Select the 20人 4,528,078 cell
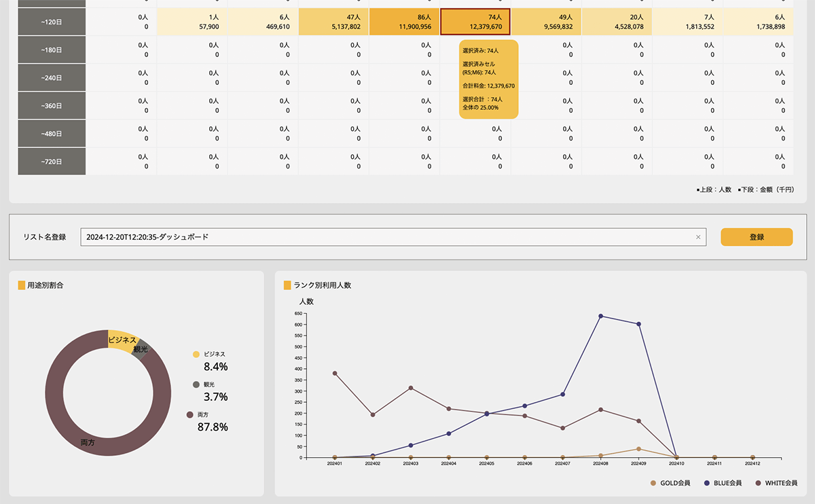The height and width of the screenshot is (504, 815). pyautogui.click(x=617, y=22)
